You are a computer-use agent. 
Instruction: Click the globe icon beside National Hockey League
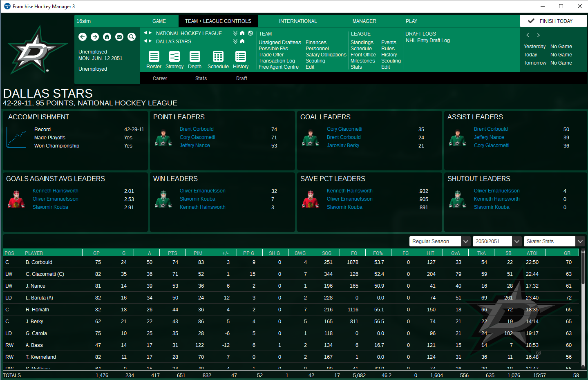[250, 33]
